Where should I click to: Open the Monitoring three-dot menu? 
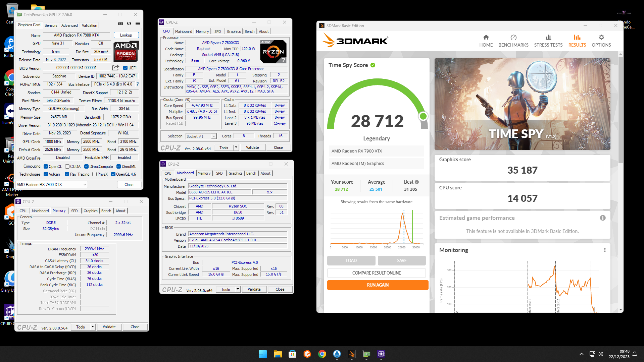point(605,250)
